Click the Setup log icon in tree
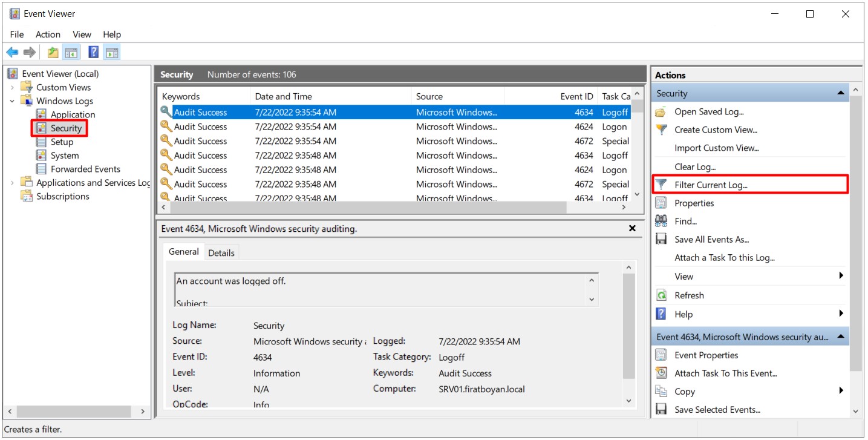The height and width of the screenshot is (440, 868). point(41,142)
